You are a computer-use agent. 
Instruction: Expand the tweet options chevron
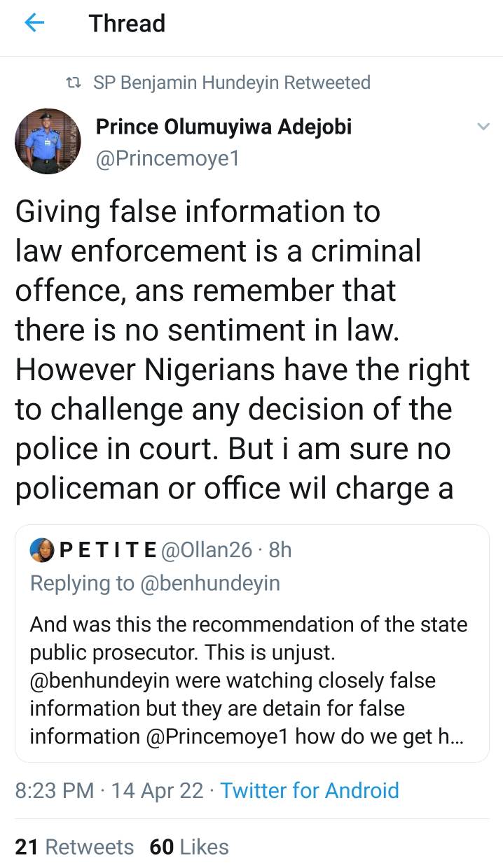[483, 127]
